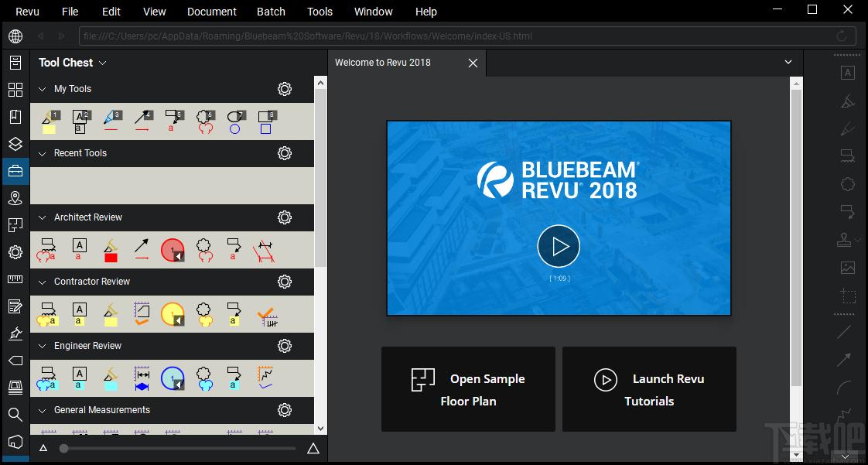Open the Batch menu
Screen dimensions: 868x465
coord(272,11)
